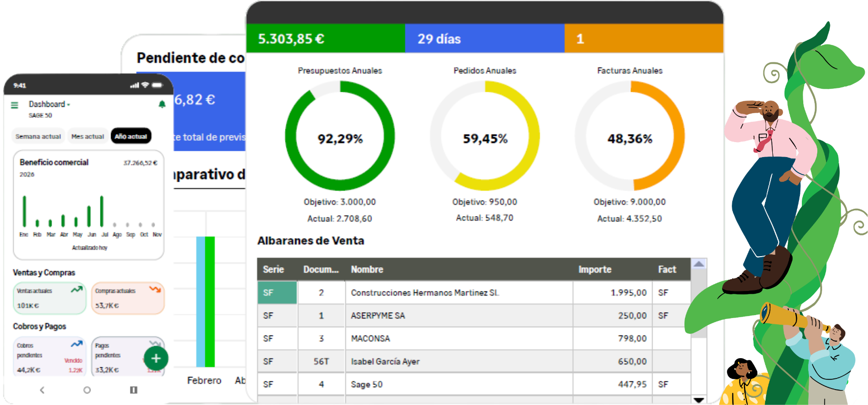Click the table scrollbar down arrow
The height and width of the screenshot is (405, 868).
tap(698, 400)
